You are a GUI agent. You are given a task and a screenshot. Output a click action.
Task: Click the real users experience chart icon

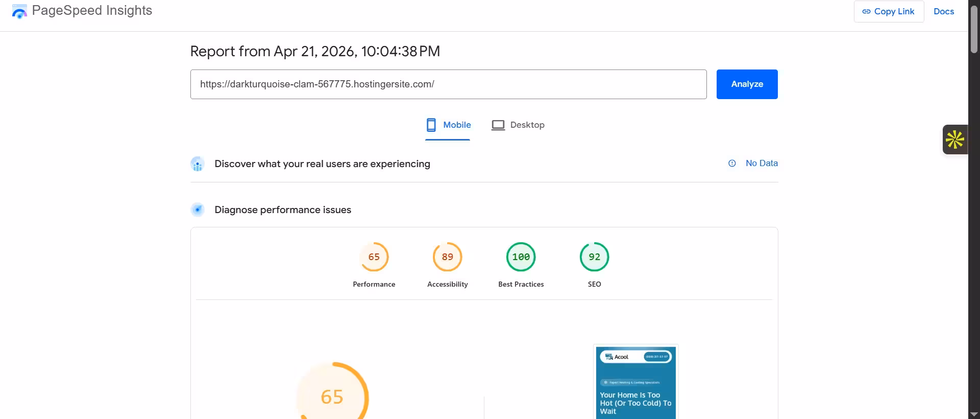point(198,164)
